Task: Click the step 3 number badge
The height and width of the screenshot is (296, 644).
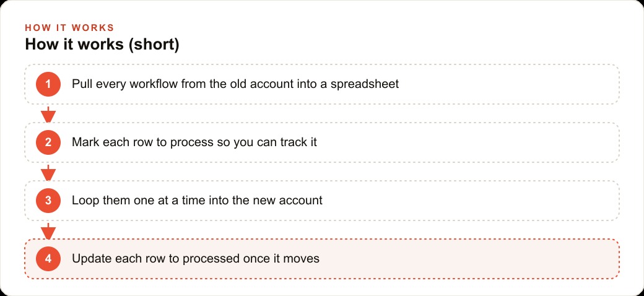Action: [48, 201]
